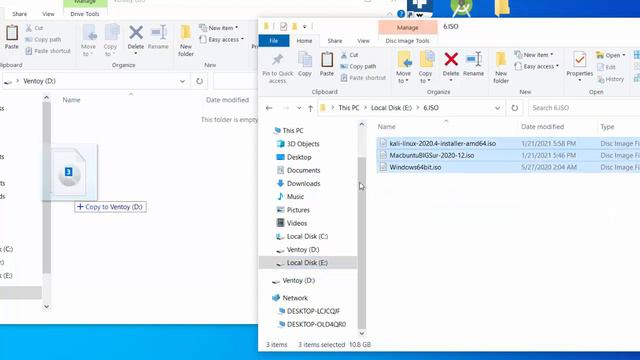Click Local Disk (E:) breadcrumb segment
This screenshot has height=360, width=640.
coord(391,108)
